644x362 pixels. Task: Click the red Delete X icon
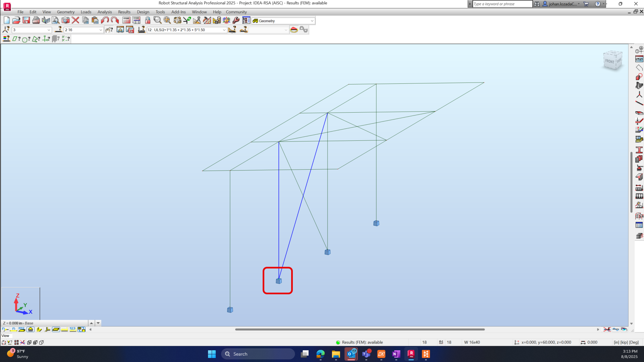tap(75, 20)
